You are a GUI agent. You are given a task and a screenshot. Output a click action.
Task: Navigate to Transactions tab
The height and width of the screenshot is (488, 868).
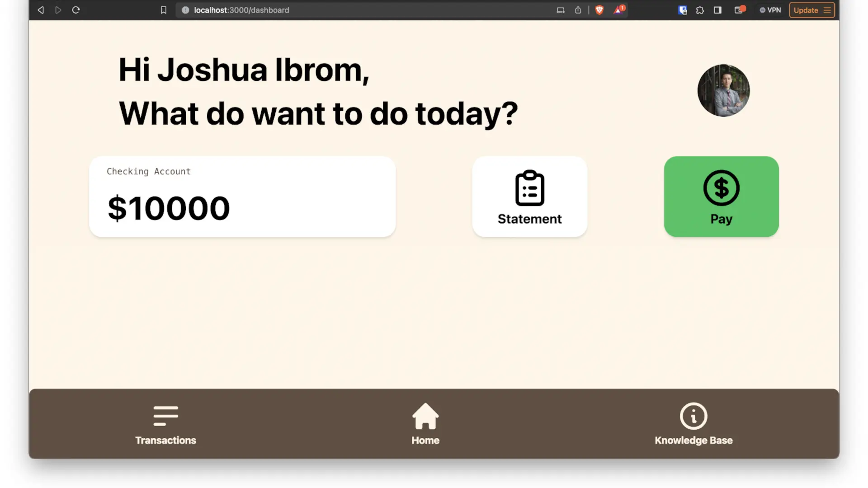[x=166, y=424]
